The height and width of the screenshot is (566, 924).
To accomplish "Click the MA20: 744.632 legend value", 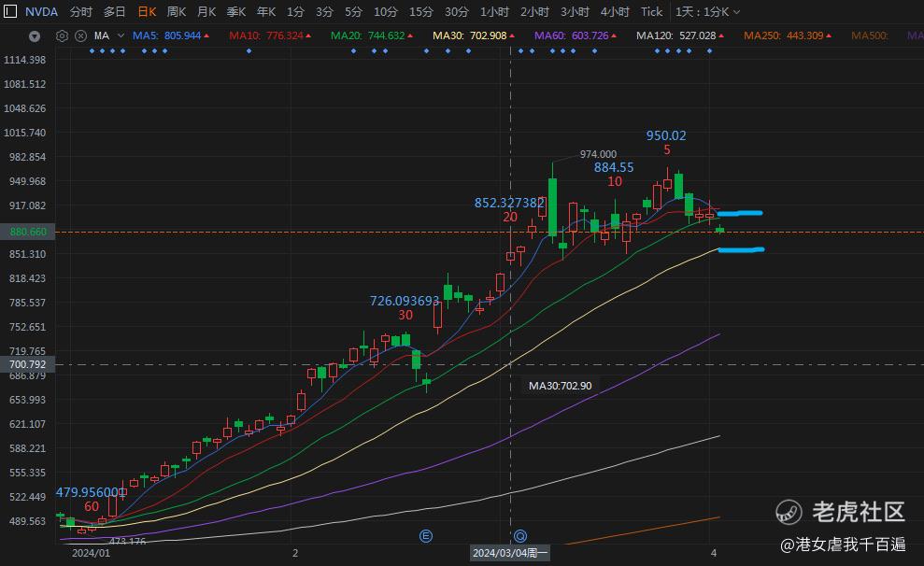I will [371, 35].
